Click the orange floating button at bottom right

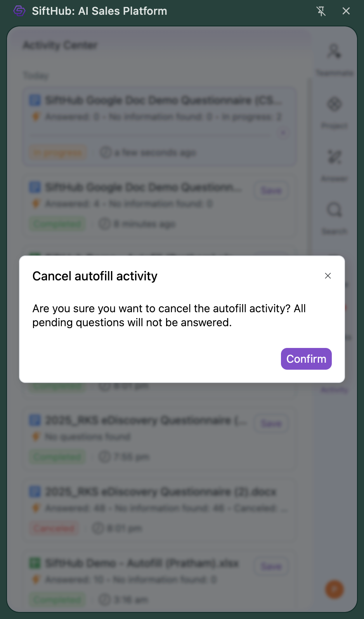point(334,589)
